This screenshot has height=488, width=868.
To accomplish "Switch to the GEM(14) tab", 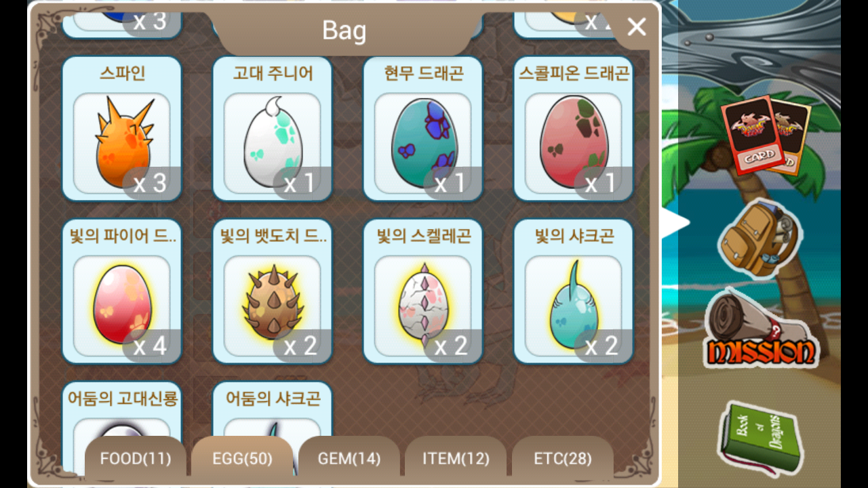I will [349, 459].
